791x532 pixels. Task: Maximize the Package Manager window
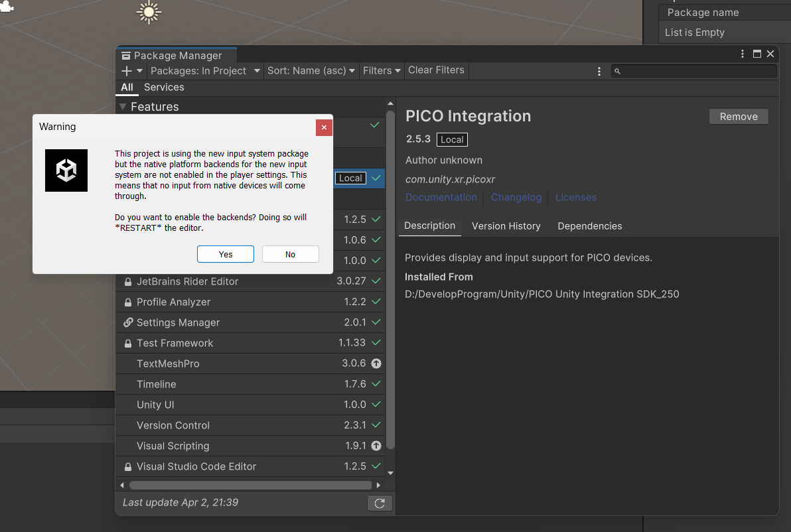point(756,54)
